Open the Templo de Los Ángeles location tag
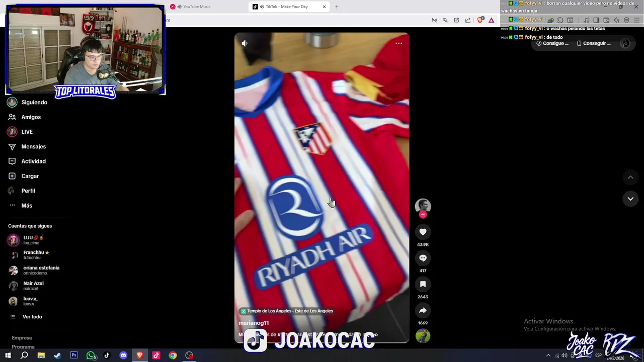Viewport: 644px width, 362px height. [x=286, y=311]
